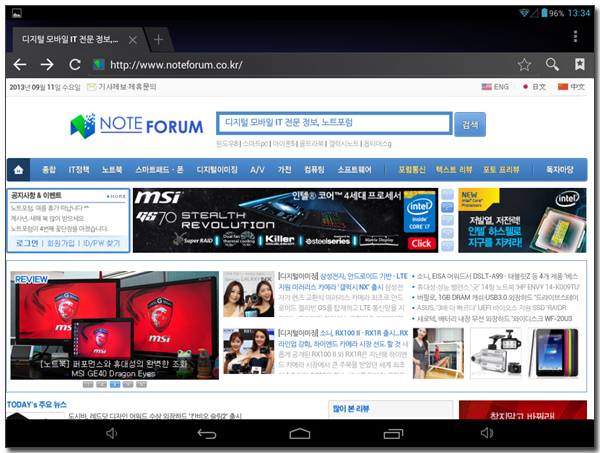The image size is (600, 453).
Task: Bookmark page with the star icon
Action: click(x=524, y=65)
